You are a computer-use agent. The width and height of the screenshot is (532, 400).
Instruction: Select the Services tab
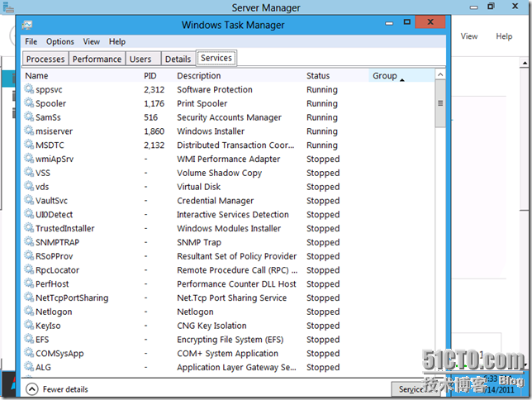(x=216, y=58)
